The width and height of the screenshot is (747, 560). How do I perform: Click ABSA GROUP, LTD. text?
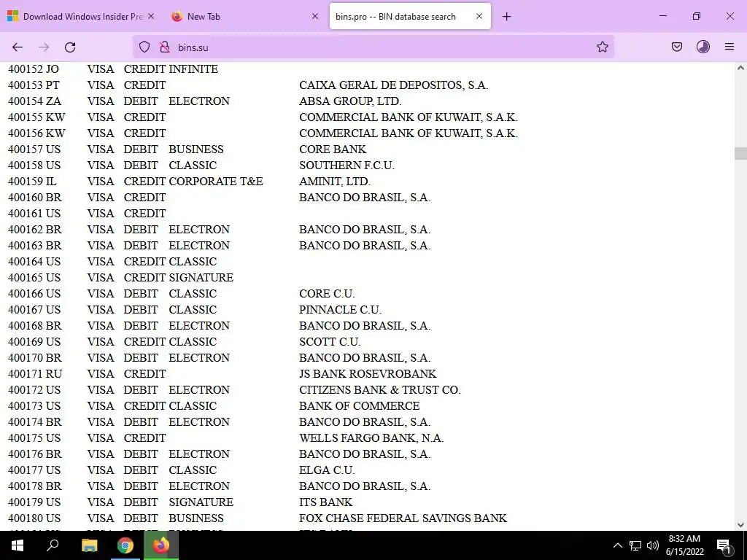pyautogui.click(x=350, y=101)
